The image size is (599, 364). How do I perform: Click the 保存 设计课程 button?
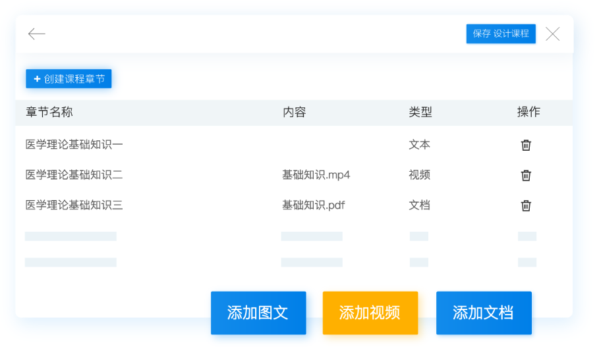click(500, 34)
